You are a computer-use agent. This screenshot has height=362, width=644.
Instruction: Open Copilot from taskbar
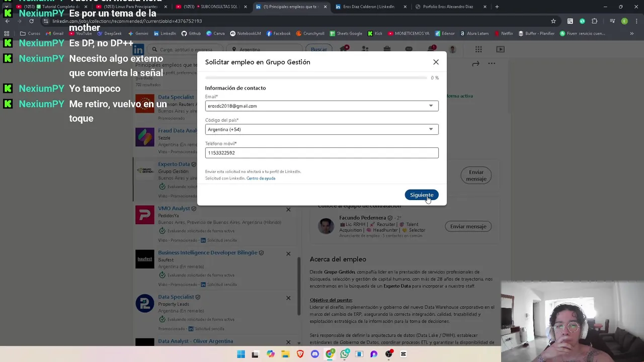271,354
